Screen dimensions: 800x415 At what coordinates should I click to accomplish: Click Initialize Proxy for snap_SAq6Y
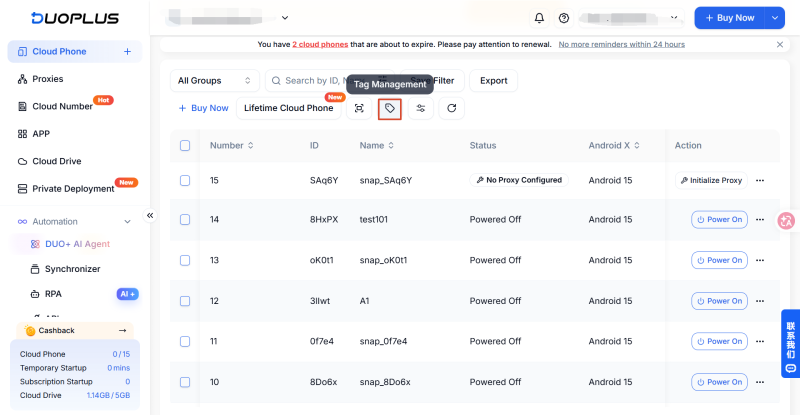(x=711, y=180)
